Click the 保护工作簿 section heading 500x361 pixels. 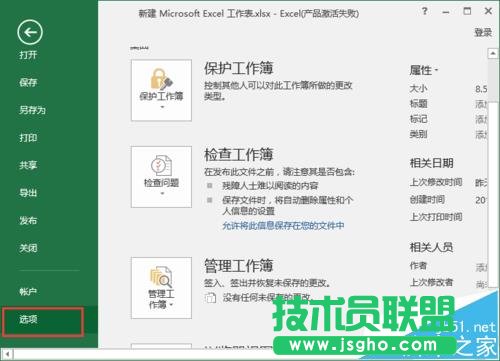239,68
